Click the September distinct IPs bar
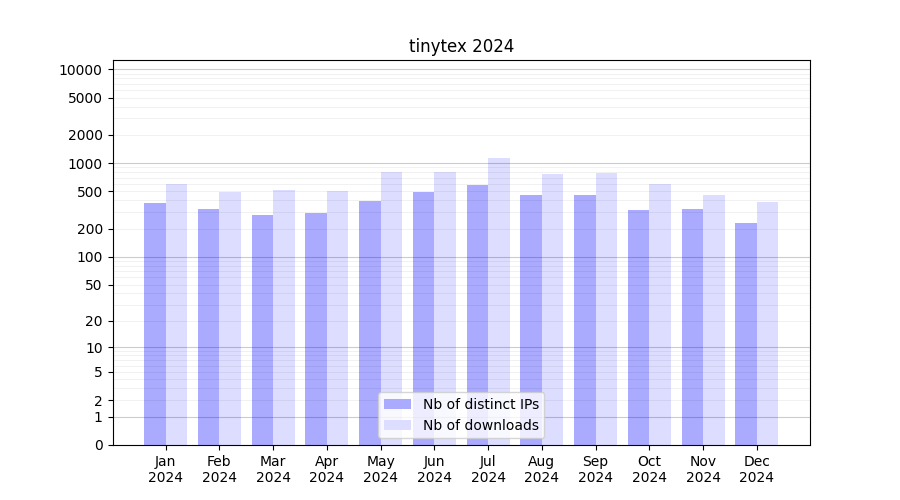Image resolution: width=900 pixels, height=500 pixels. pos(585,319)
